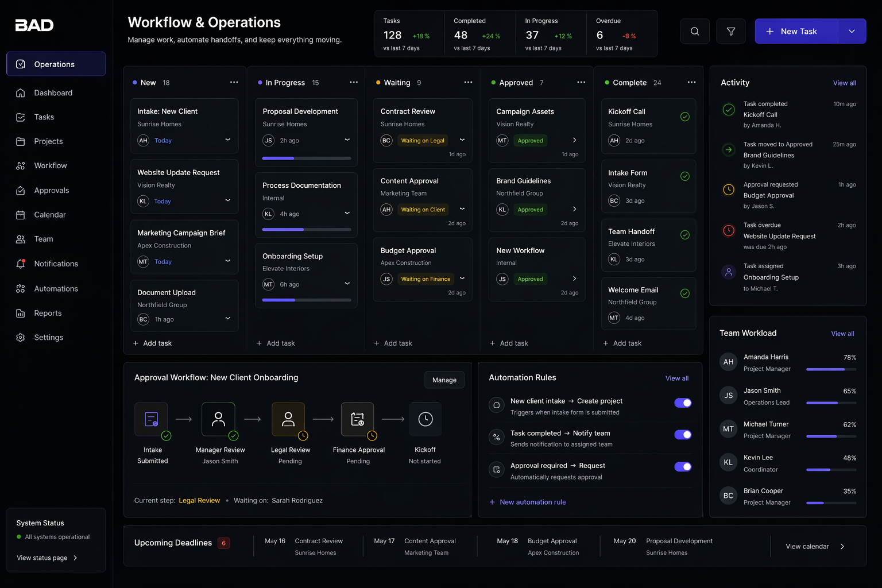Click Task overdue clock icon in Activity
Screen dimensions: 882x588
pos(729,231)
